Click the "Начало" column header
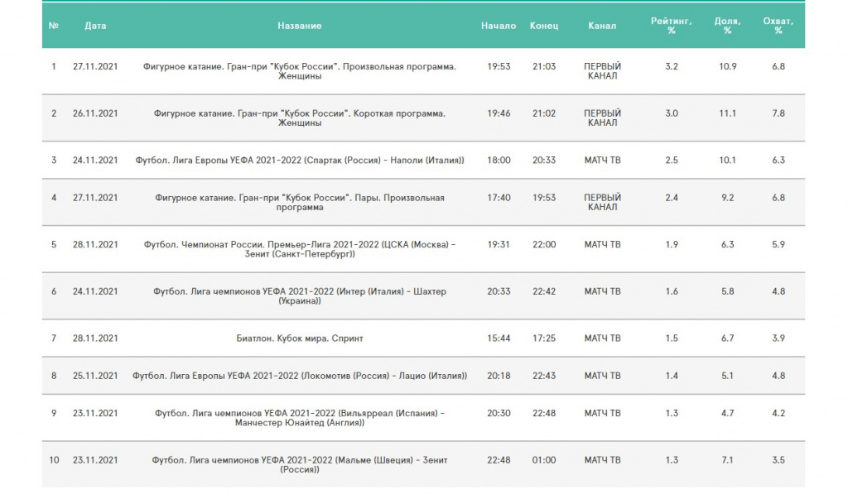The height and width of the screenshot is (504, 848). (x=498, y=26)
